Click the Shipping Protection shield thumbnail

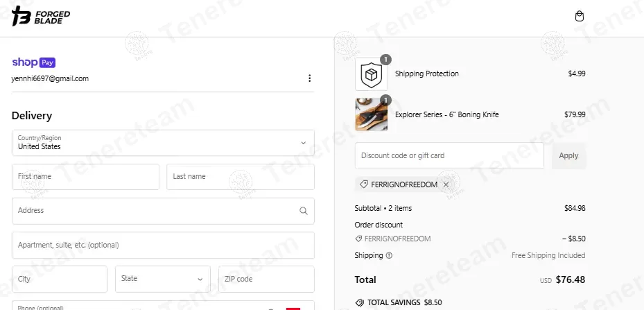click(372, 74)
